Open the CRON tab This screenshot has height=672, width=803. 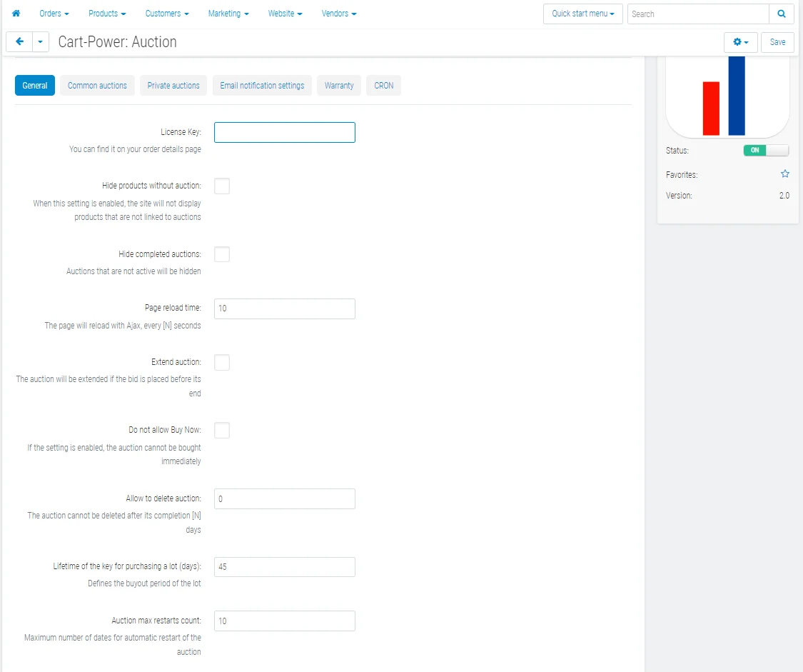coord(383,86)
